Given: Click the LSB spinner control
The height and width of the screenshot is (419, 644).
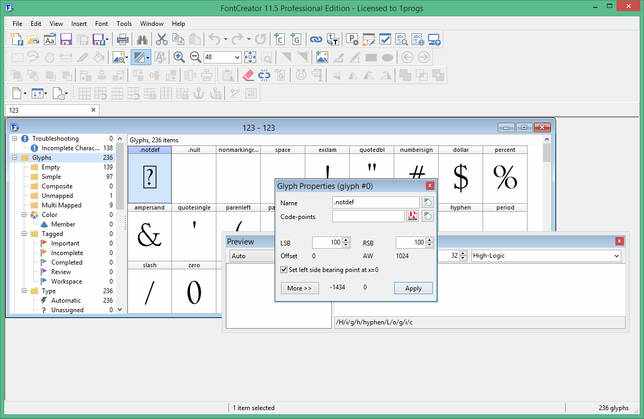Looking at the screenshot, I should tap(346, 242).
